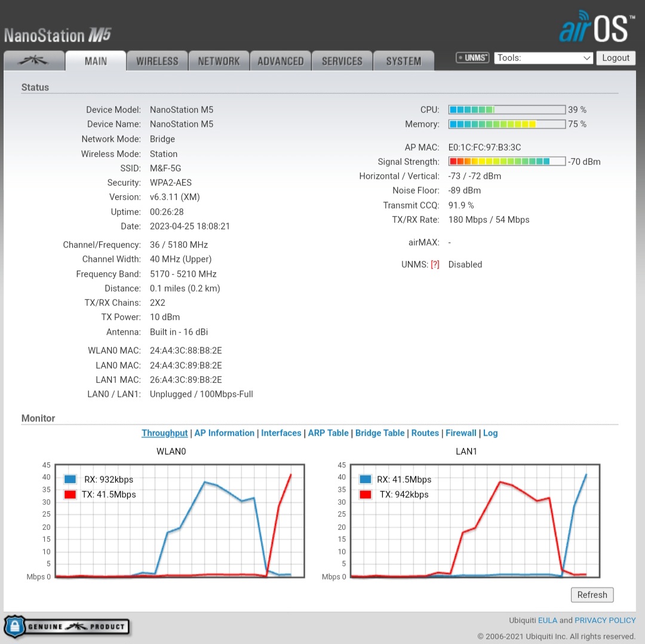Click the LAN1 TX red legend swatch
645x644 pixels.
(365, 494)
